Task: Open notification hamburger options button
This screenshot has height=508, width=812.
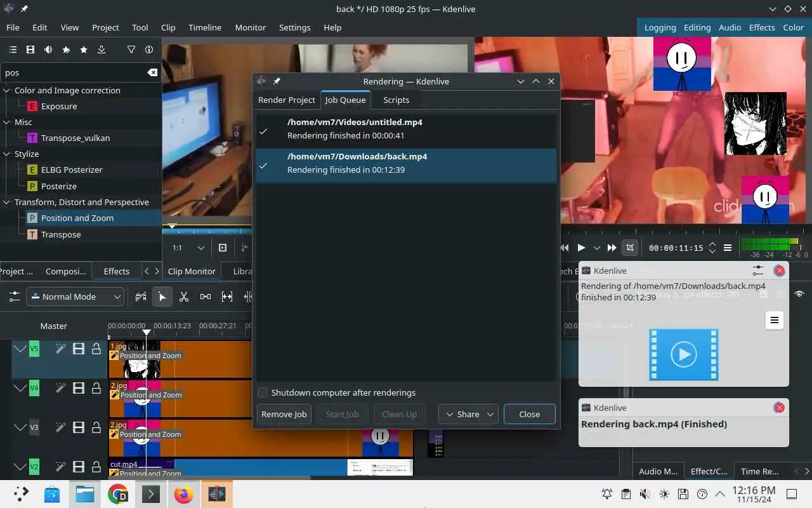Action: pyautogui.click(x=775, y=320)
